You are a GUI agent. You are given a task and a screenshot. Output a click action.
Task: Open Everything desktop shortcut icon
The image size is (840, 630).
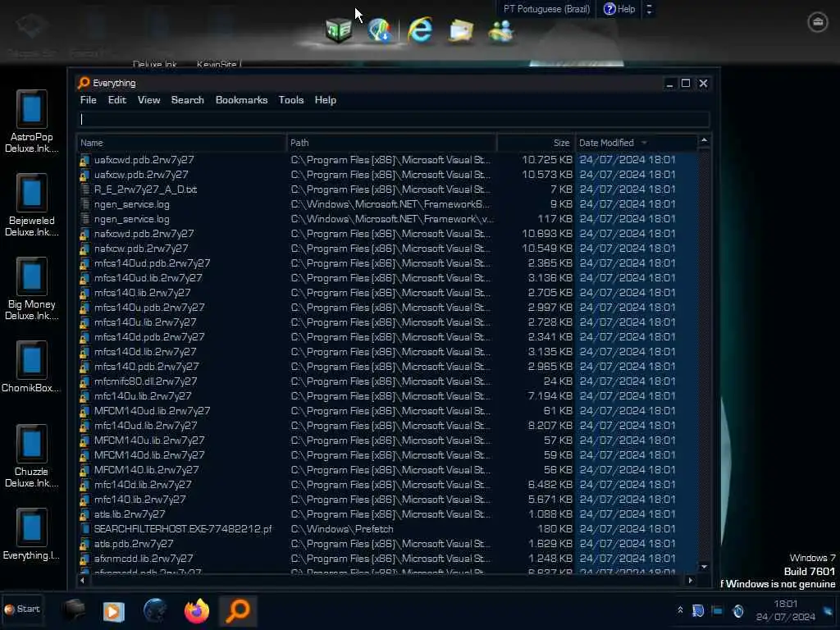click(31, 535)
